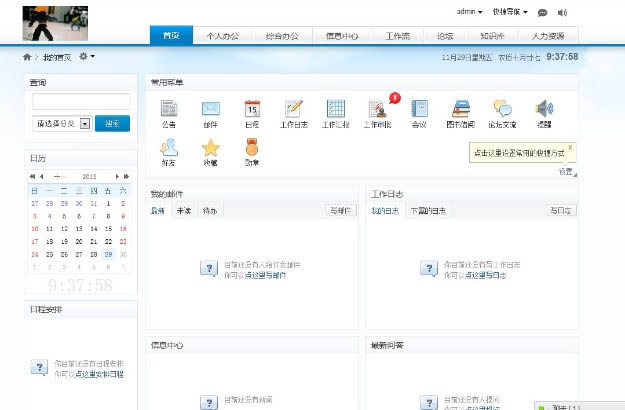The image size is (625, 410).
Task: Open the 工作日志 work log icon
Action: [293, 110]
